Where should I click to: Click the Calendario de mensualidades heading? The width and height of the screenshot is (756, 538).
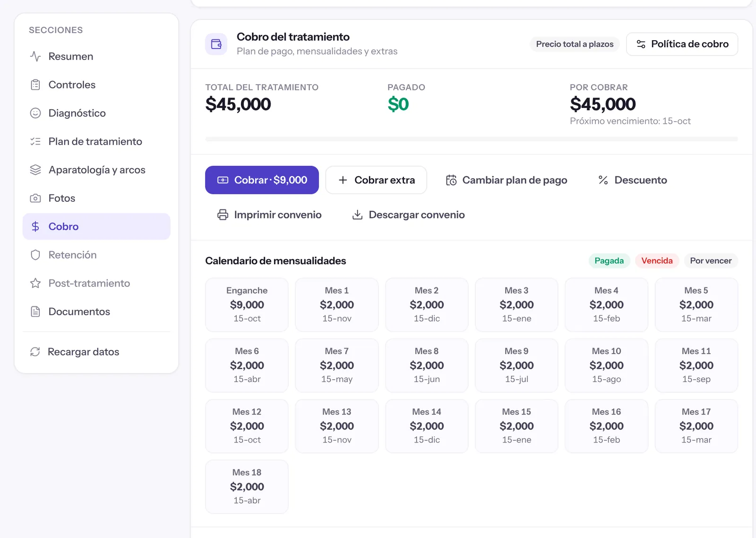[275, 261]
